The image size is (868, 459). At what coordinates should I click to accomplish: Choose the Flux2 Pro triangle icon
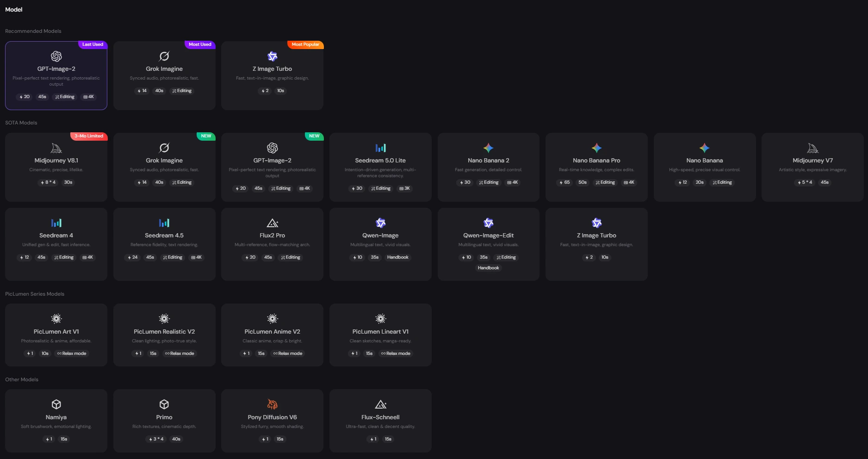(273, 223)
